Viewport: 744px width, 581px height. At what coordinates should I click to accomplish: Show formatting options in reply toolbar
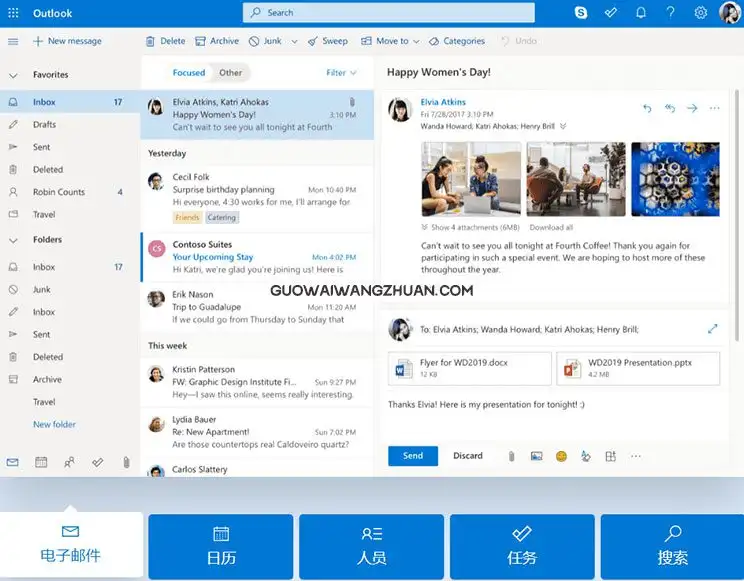(586, 456)
